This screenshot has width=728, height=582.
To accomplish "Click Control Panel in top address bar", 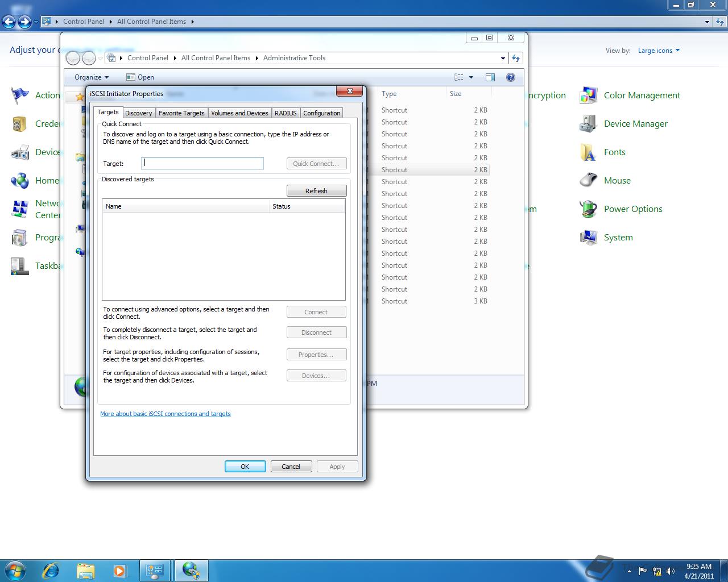I will (x=84, y=22).
